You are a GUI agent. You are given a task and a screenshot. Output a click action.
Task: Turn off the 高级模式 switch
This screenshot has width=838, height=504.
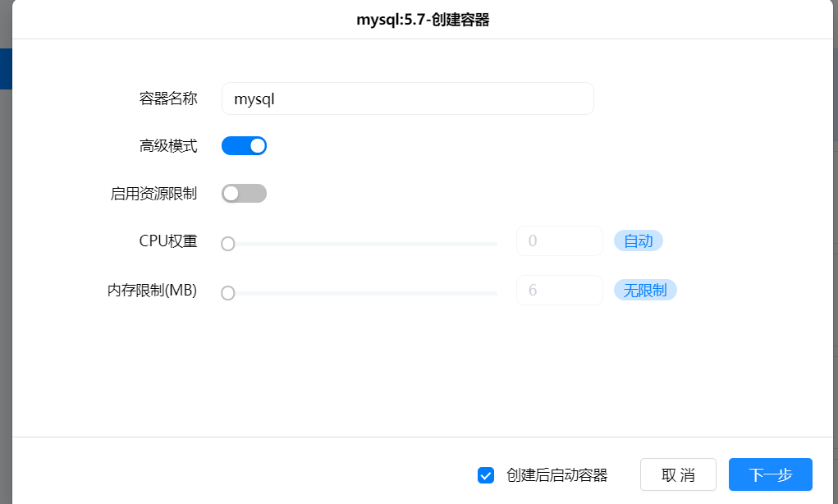click(x=245, y=146)
